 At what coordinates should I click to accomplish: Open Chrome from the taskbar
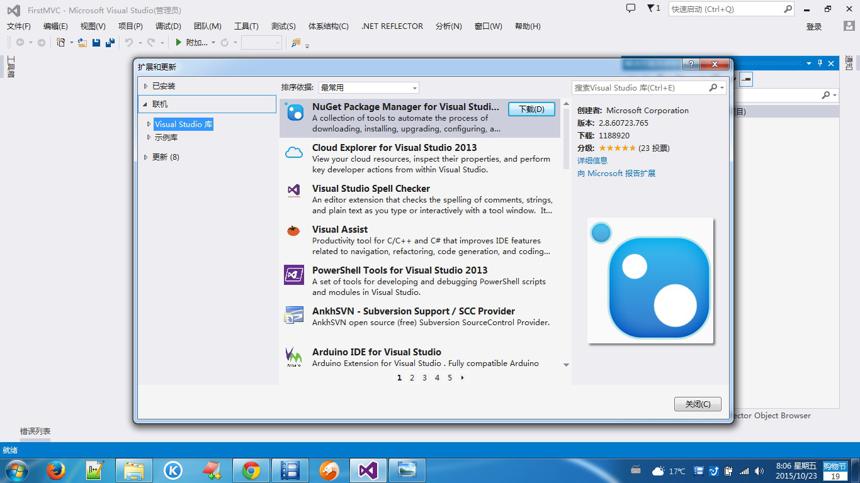(x=251, y=470)
